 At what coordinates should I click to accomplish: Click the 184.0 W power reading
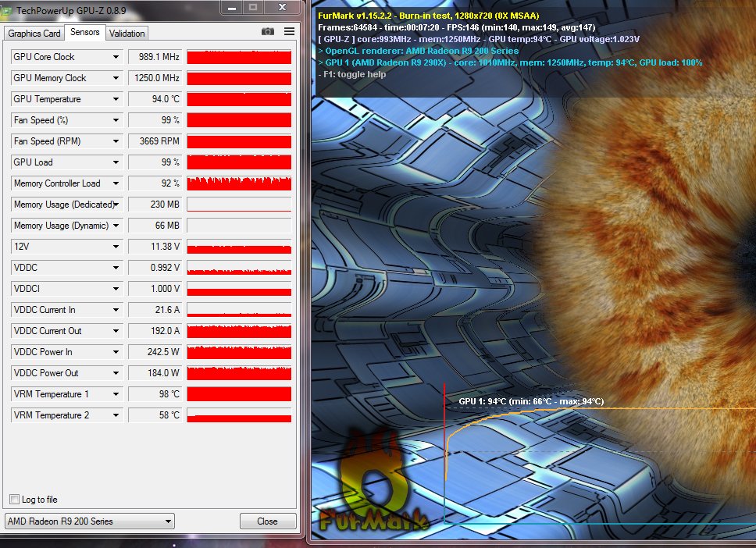point(155,373)
